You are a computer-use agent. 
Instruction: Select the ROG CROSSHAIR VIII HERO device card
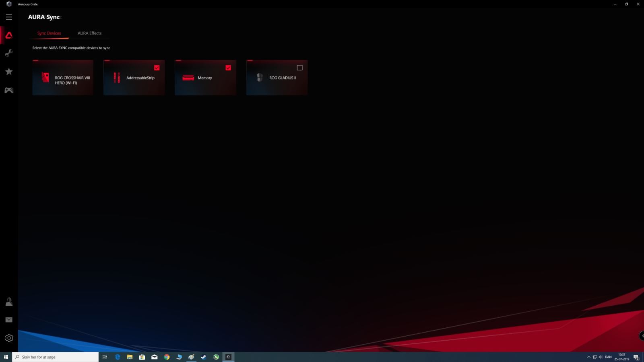point(63,78)
